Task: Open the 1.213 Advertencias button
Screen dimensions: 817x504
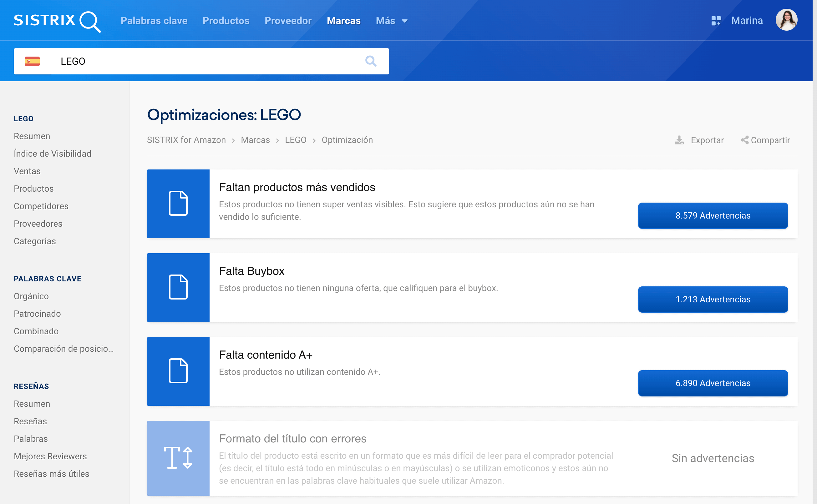Action: coord(713,299)
